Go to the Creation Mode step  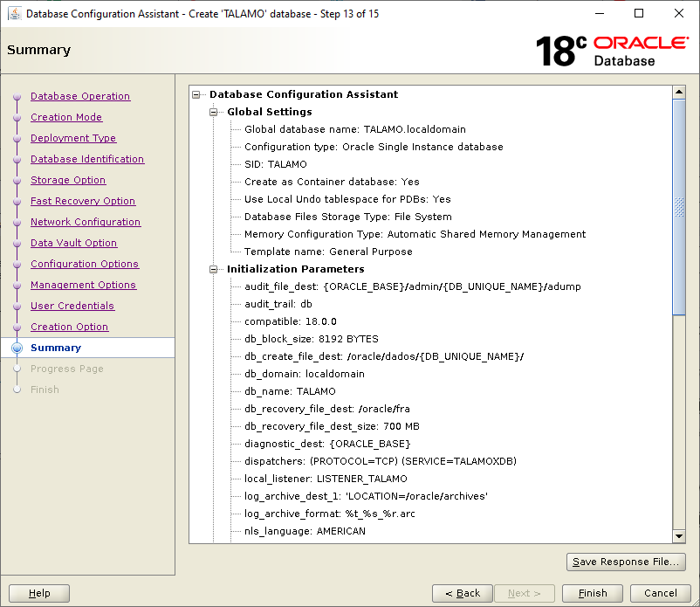pyautogui.click(x=66, y=117)
